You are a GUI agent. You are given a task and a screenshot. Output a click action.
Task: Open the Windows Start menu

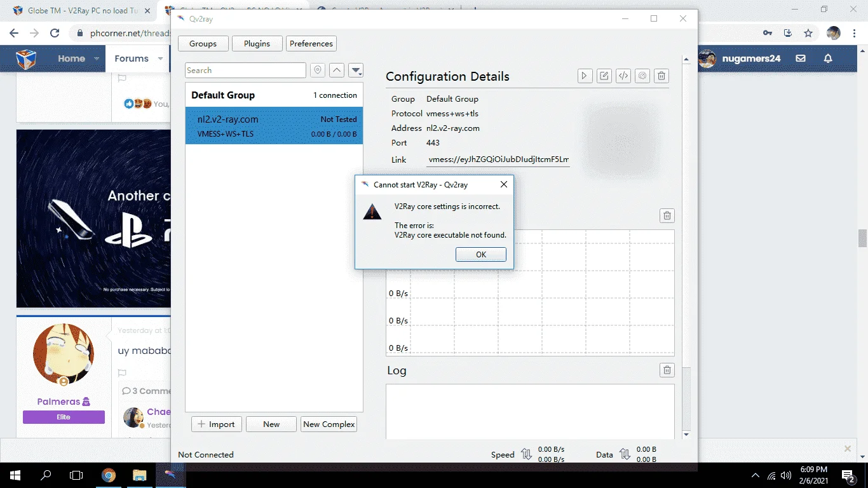click(14, 475)
